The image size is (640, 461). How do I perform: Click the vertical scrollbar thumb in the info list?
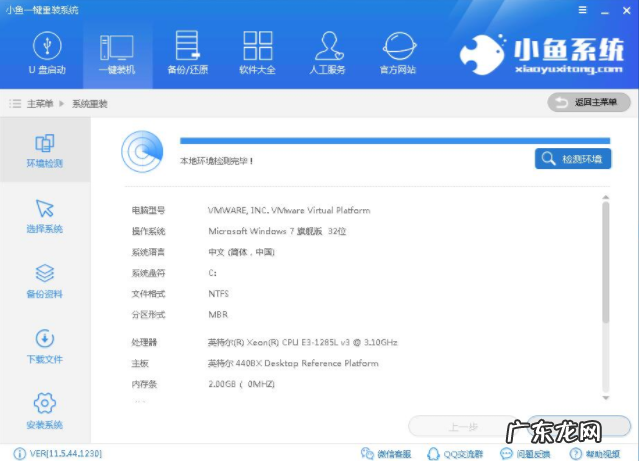tap(606, 263)
